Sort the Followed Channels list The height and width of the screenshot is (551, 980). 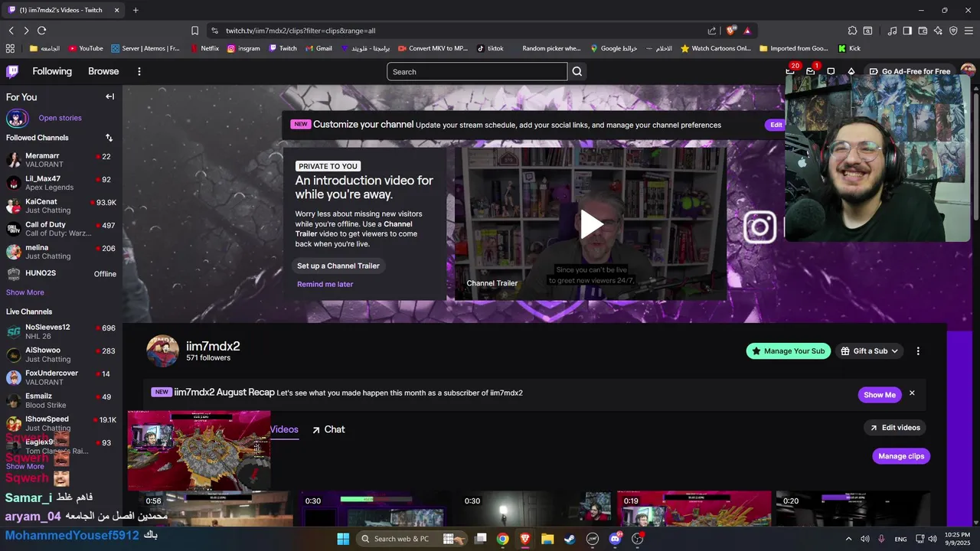(109, 138)
